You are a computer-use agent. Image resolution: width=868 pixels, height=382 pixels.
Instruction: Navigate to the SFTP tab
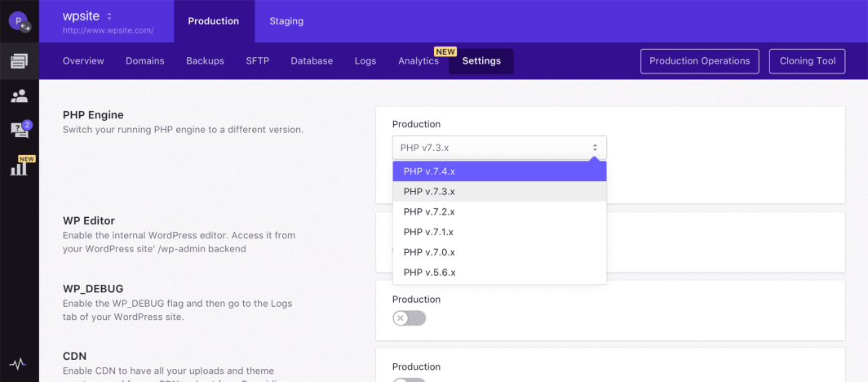(x=257, y=61)
